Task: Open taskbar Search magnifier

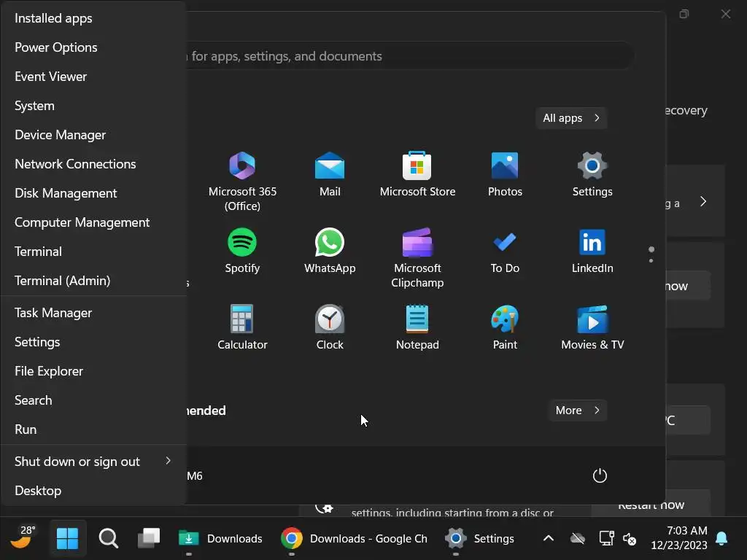Action: pyautogui.click(x=109, y=538)
